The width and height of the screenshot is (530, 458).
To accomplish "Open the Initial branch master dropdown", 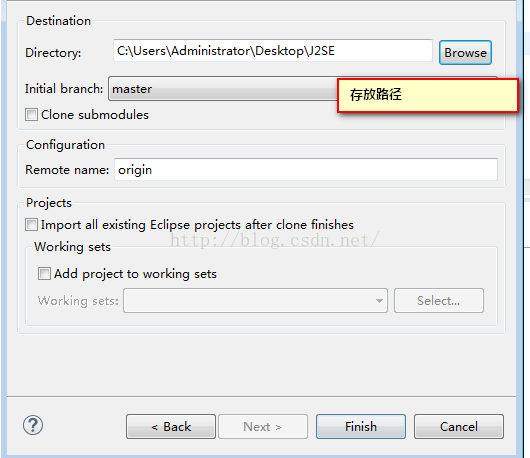I will [x=223, y=89].
